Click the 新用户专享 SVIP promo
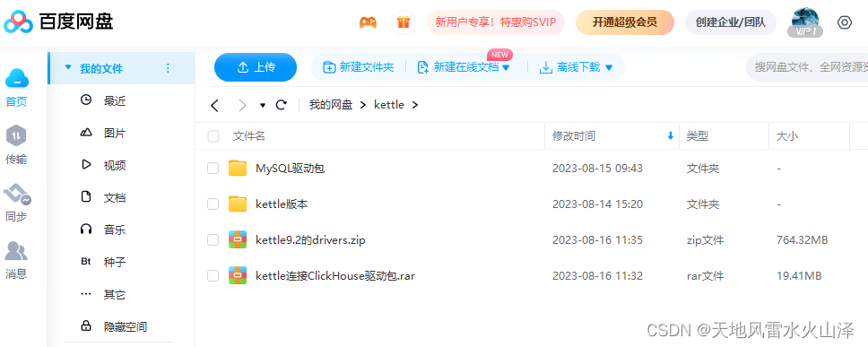This screenshot has height=347, width=868. (x=496, y=22)
